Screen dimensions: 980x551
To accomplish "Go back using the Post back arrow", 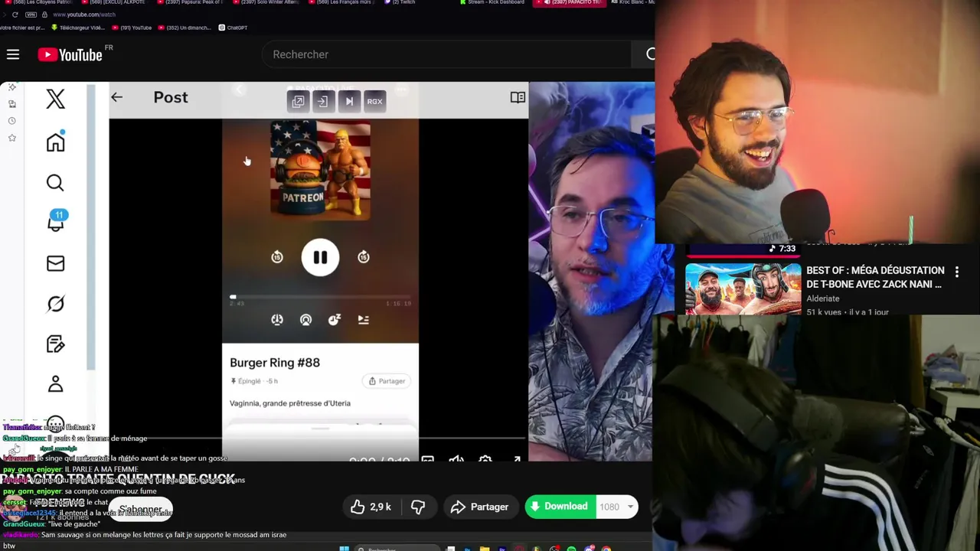I will 116,97.
